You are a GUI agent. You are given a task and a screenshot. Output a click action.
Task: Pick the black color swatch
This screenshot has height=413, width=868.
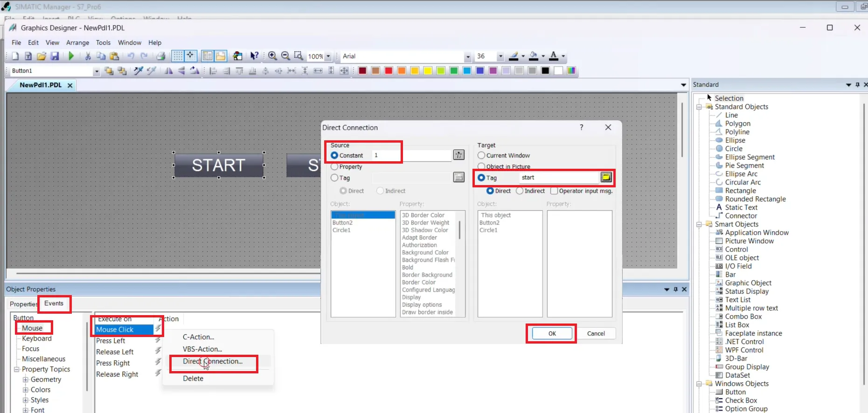pos(545,70)
